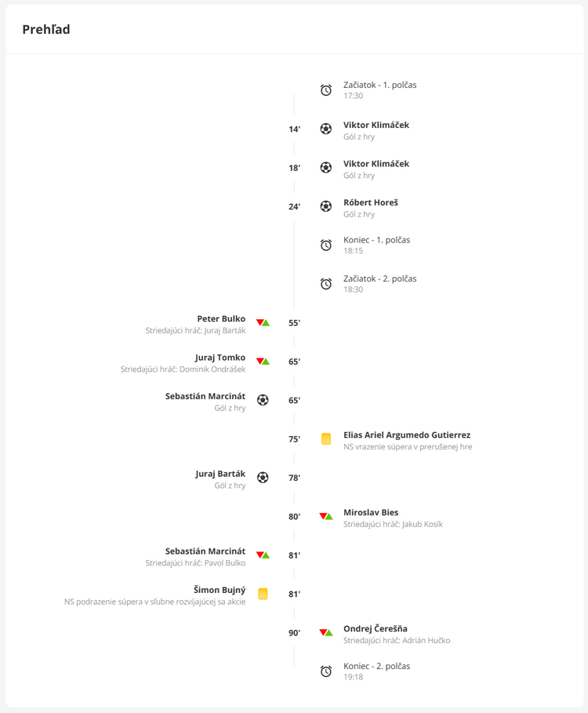Click yellow card for Elias Ariel Argumedo Gutierrez
Image resolution: width=588 pixels, height=713 pixels.
[326, 439]
